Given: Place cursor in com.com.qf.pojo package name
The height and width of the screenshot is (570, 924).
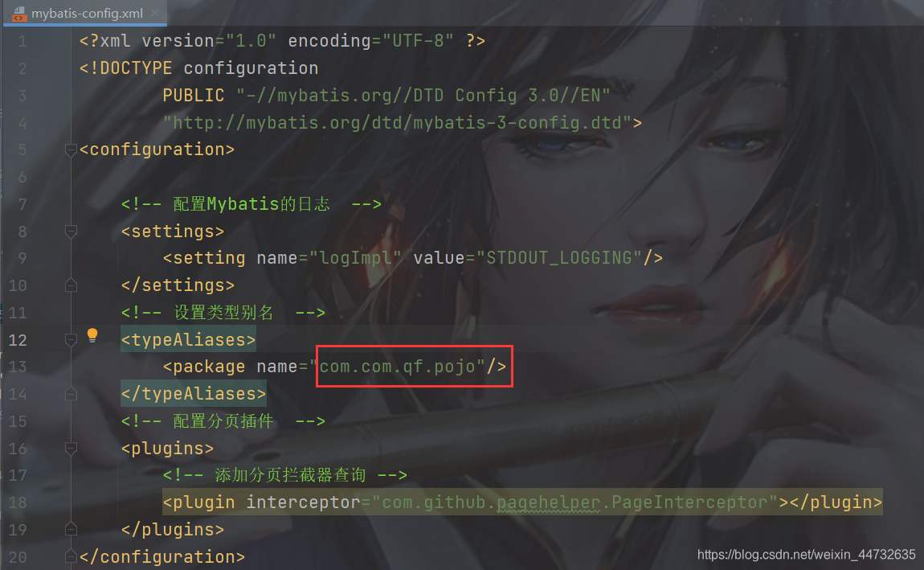Looking at the screenshot, I should (x=398, y=367).
